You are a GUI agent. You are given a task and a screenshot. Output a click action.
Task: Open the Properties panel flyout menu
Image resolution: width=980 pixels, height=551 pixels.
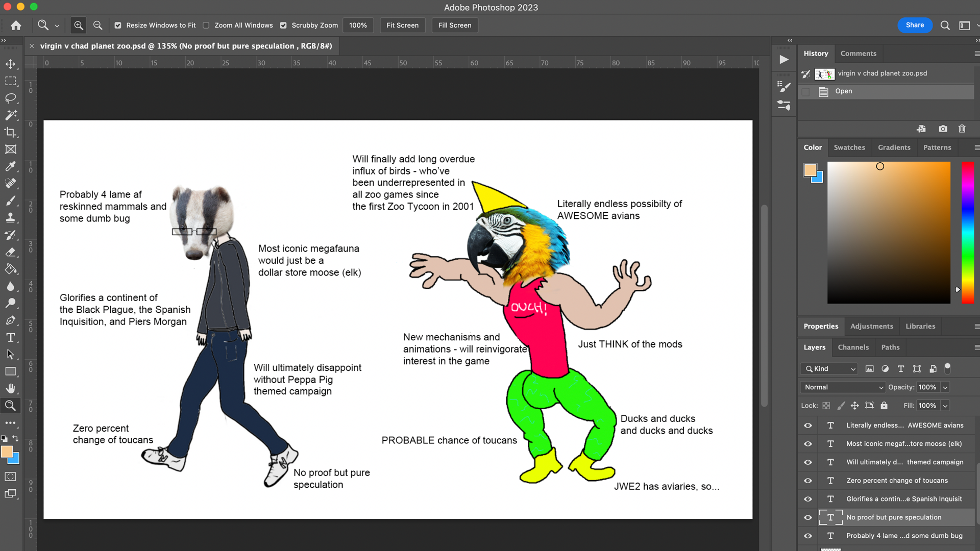pos(976,327)
